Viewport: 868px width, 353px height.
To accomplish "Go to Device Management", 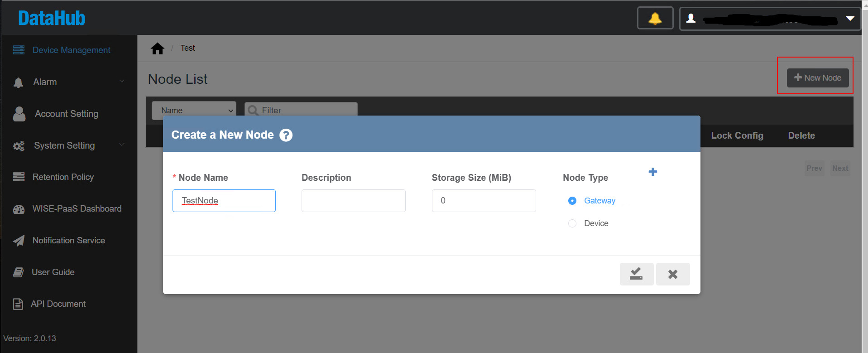I will [x=71, y=50].
